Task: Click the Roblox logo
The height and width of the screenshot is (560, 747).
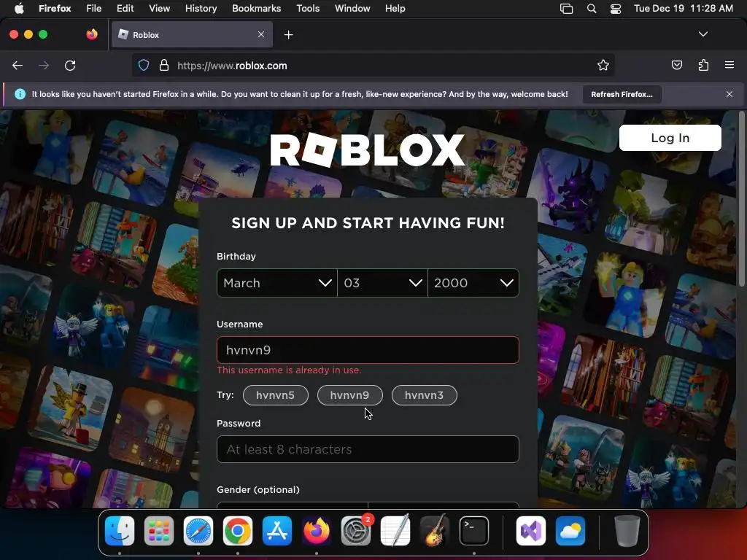Action: [x=368, y=150]
